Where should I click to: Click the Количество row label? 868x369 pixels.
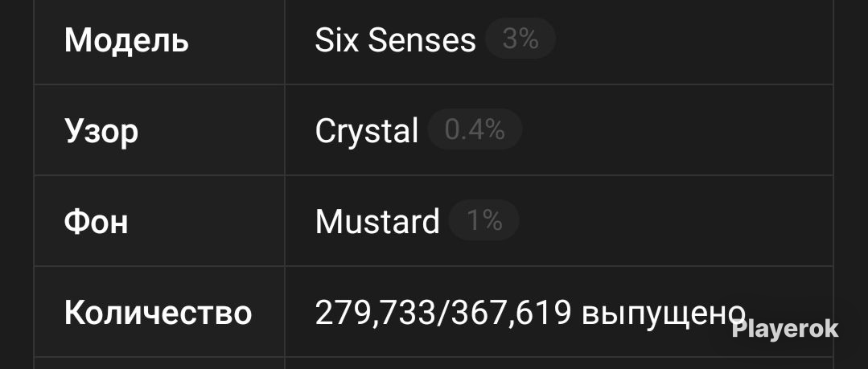tap(158, 312)
